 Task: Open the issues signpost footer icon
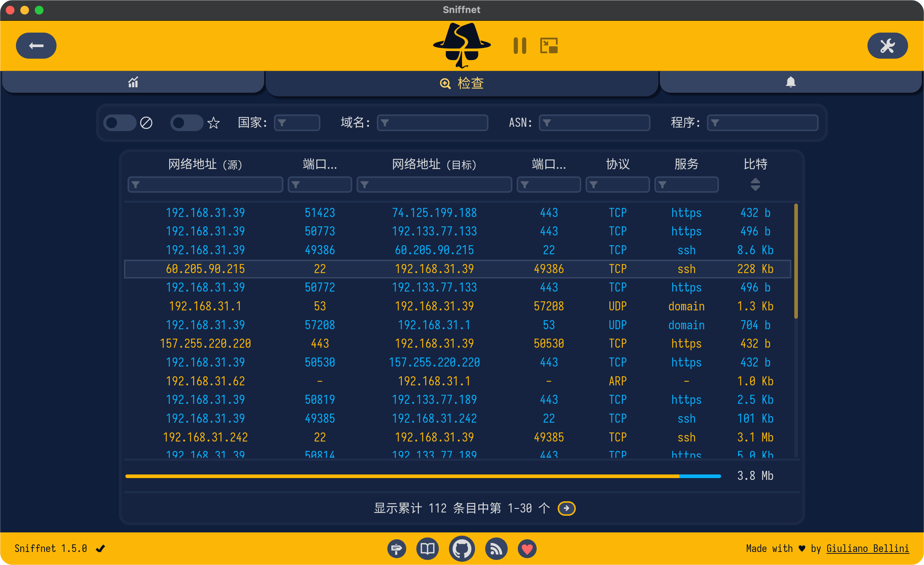396,549
